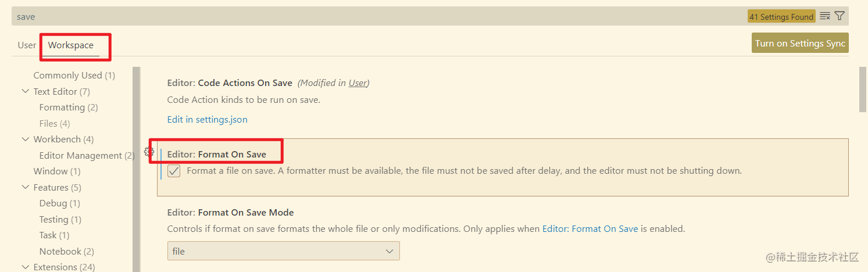Open the Format On Save Mode dropdown

(x=284, y=251)
